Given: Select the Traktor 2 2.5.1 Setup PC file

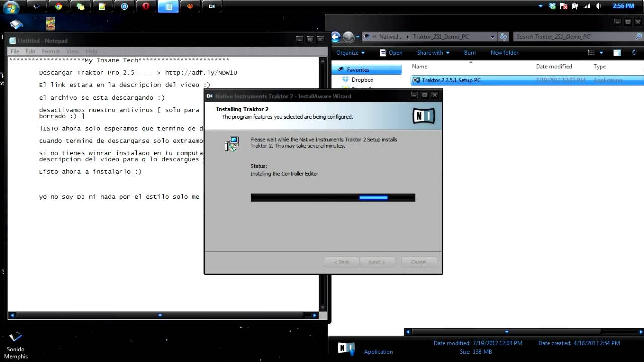Looking at the screenshot, I should (x=527, y=80).
